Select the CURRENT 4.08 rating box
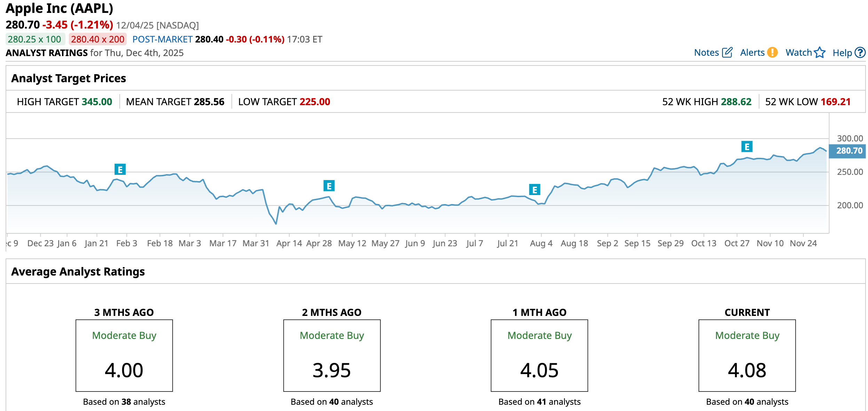Viewport: 868px width, 411px height. tap(747, 355)
